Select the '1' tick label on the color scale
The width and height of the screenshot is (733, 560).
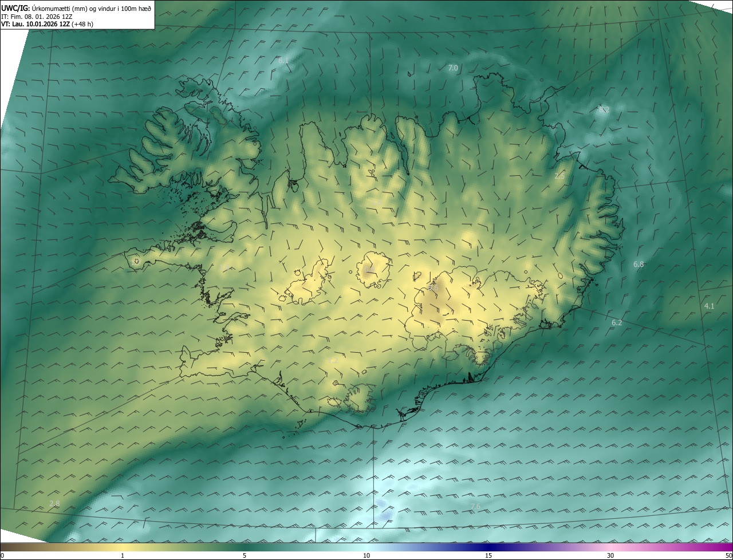click(123, 555)
